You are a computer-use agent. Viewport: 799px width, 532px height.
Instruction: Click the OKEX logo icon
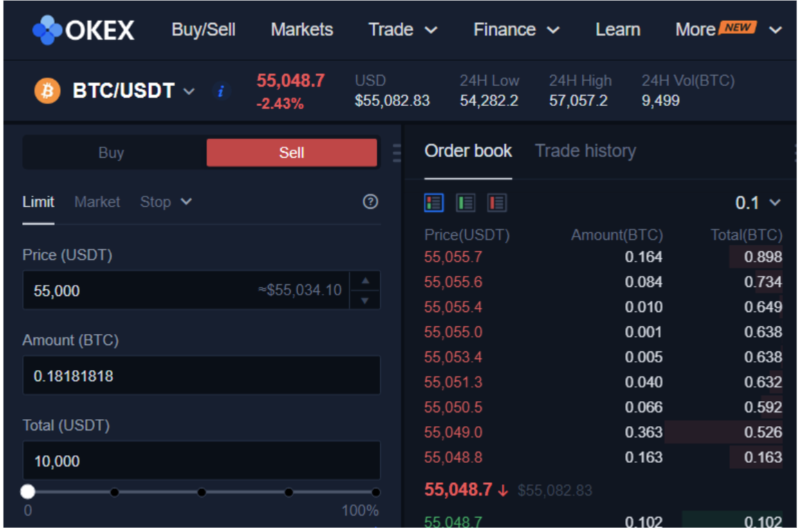click(x=46, y=29)
